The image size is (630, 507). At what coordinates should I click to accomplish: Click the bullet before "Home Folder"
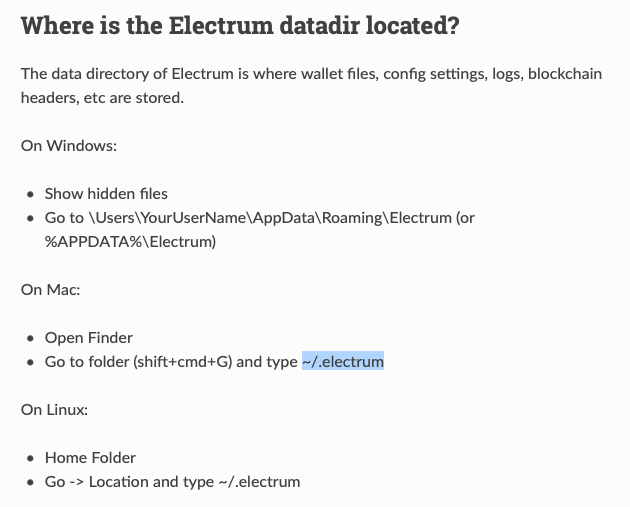[x=32, y=459]
